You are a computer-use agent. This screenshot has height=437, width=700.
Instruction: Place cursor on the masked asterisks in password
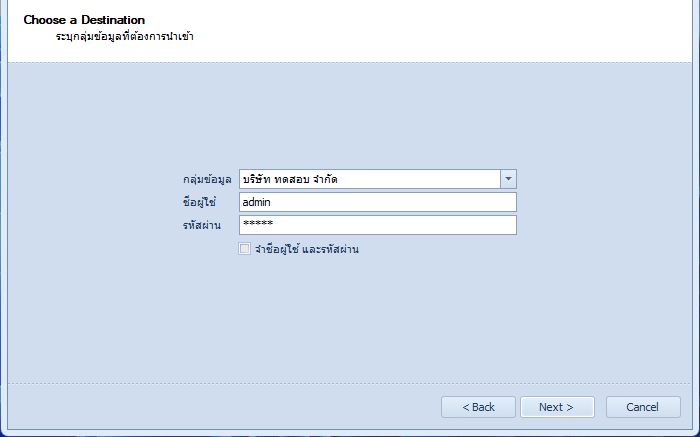click(x=258, y=223)
